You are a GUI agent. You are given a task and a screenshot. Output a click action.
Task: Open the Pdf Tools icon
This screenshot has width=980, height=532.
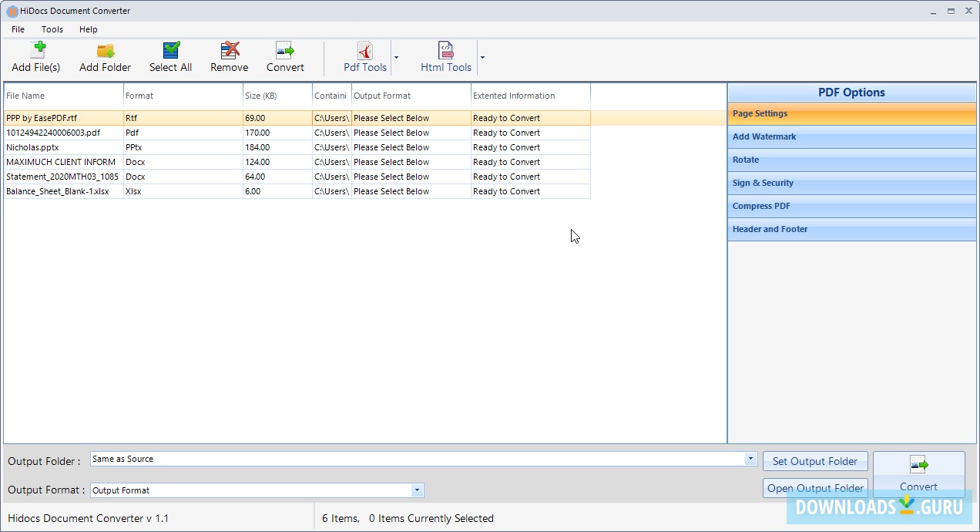365,51
